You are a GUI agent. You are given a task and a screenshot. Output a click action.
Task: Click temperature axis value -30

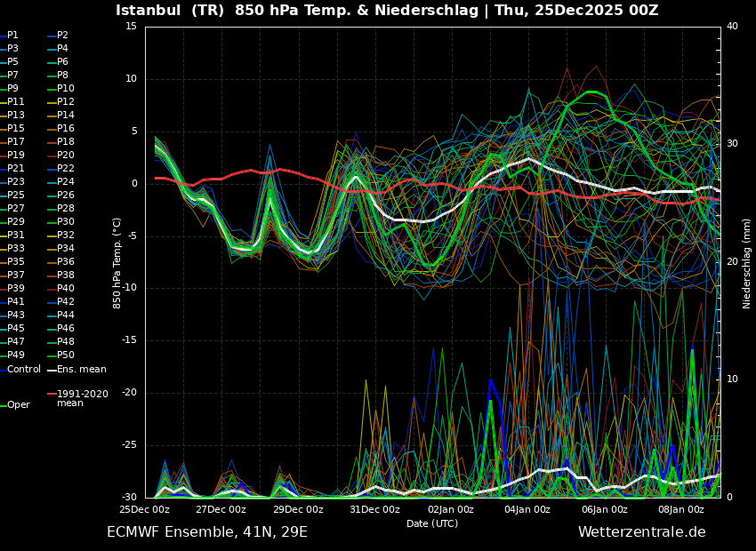click(x=130, y=497)
